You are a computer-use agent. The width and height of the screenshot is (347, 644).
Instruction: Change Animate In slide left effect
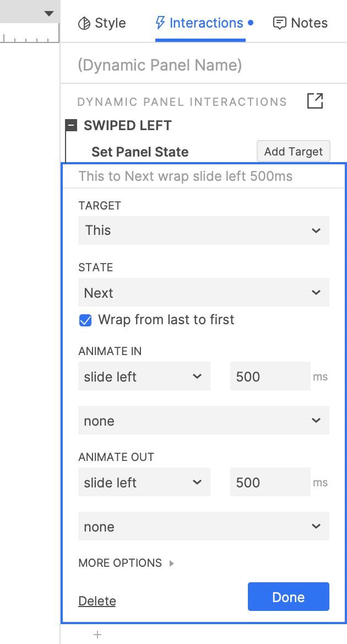144,377
